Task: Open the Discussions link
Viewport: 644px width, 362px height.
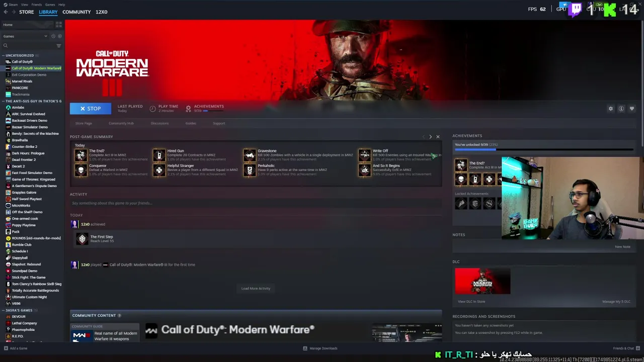Action: [x=159, y=123]
